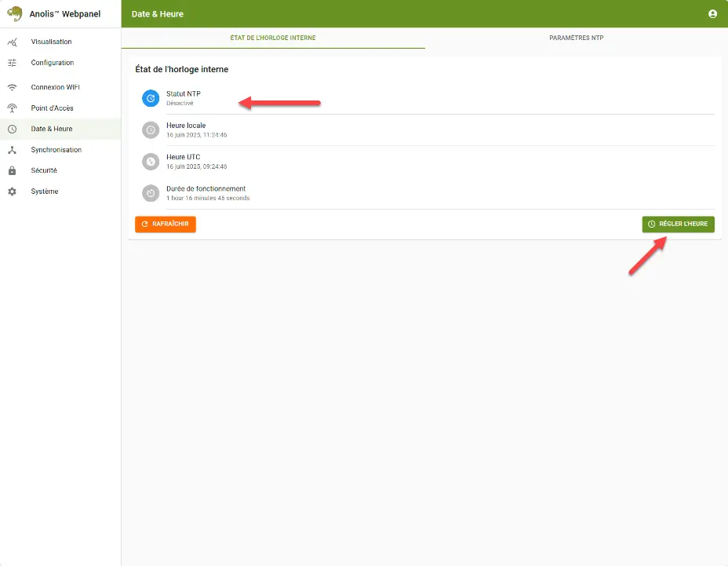This screenshot has height=566, width=728.
Task: Go to Connexion WIFI page
Action: click(x=60, y=87)
